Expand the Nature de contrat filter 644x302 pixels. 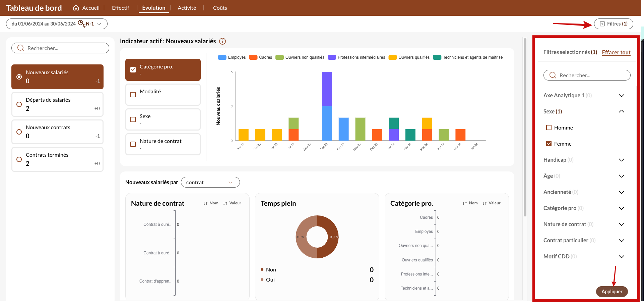(x=622, y=224)
